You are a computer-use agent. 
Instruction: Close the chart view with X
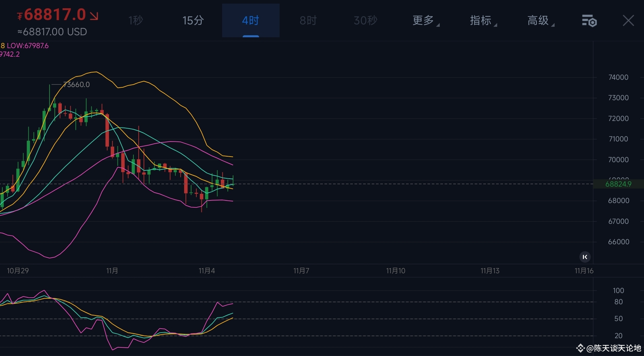pyautogui.click(x=628, y=20)
